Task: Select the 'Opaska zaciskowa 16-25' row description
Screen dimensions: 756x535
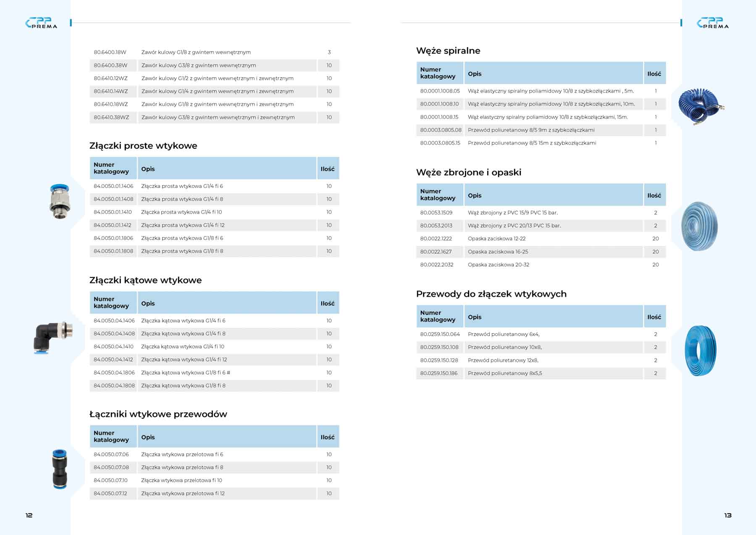Action: 498,252
